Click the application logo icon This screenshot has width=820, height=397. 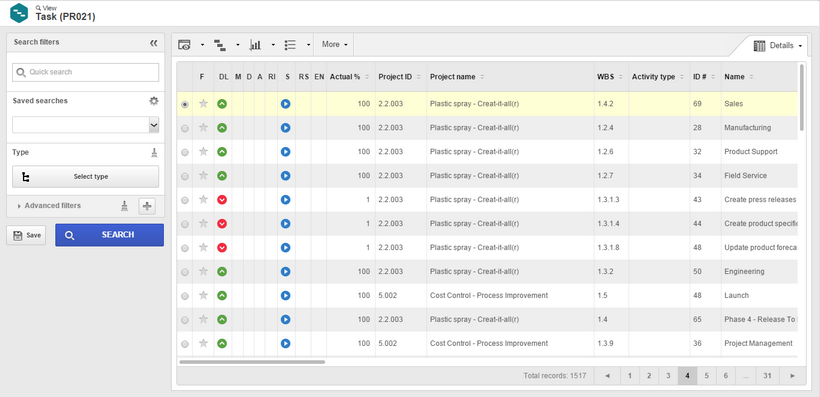click(x=19, y=13)
